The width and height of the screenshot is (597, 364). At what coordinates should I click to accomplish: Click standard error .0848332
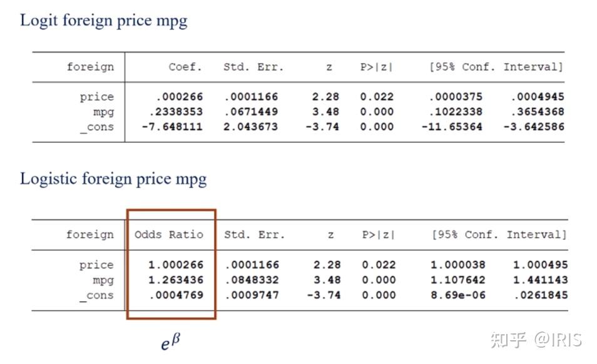[x=252, y=280]
